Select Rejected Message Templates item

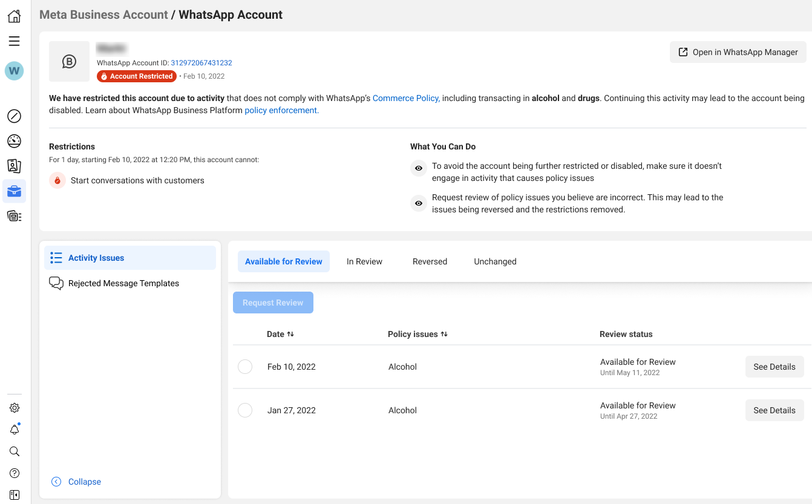click(130, 283)
